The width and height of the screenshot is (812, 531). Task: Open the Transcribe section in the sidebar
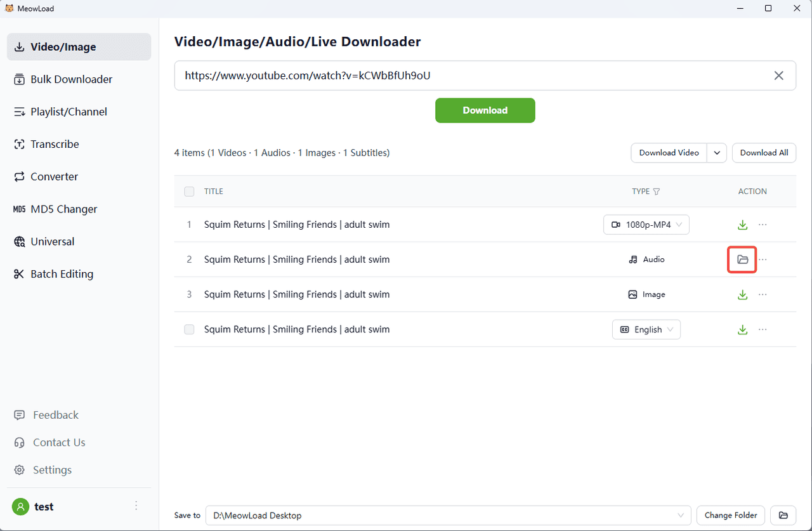pyautogui.click(x=55, y=144)
